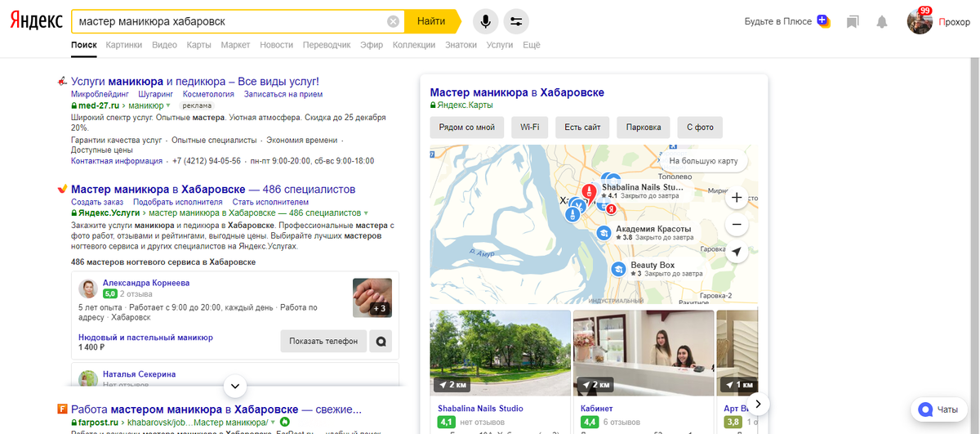Toggle the С фото filter
The width and height of the screenshot is (980, 434).
pyautogui.click(x=700, y=128)
